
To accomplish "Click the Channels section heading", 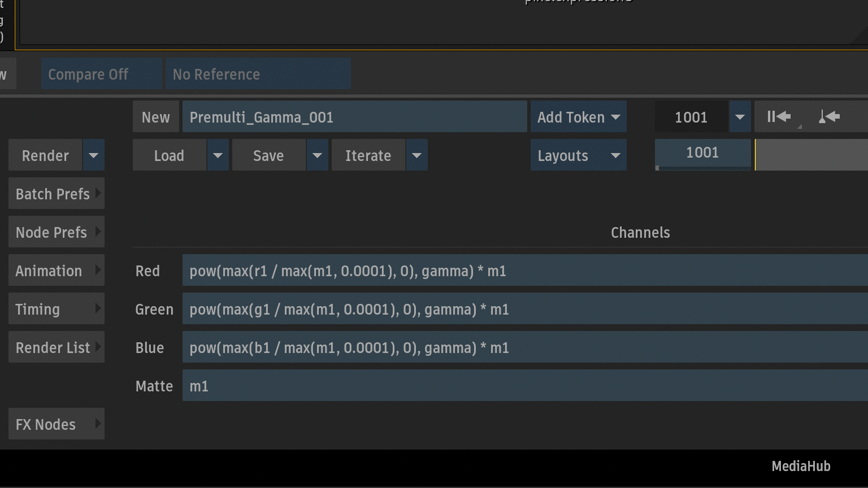I will pyautogui.click(x=640, y=232).
